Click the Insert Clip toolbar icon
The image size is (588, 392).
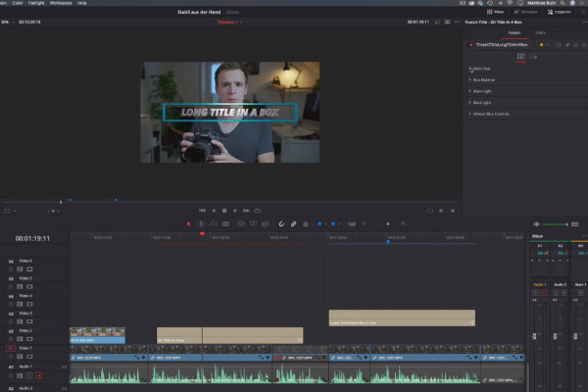click(241, 224)
